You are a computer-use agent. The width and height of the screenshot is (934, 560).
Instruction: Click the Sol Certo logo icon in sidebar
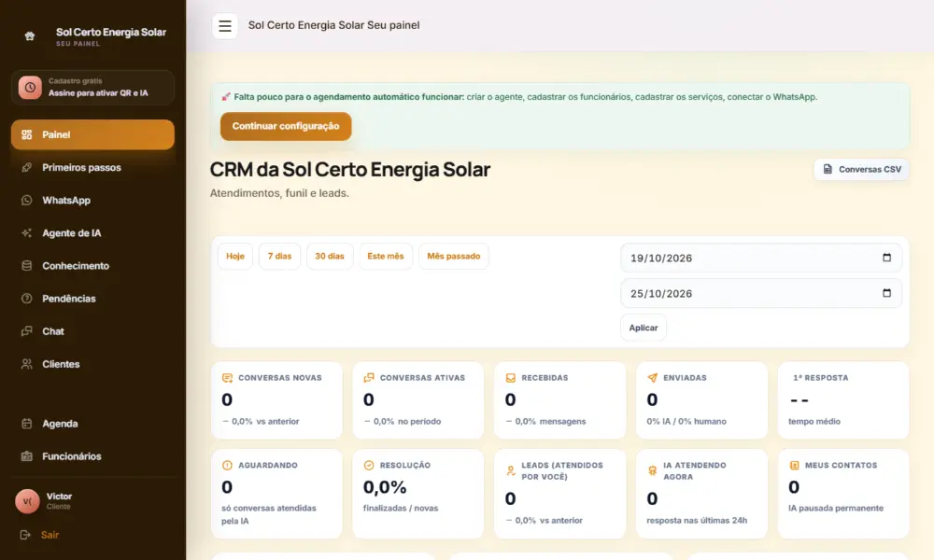point(30,36)
